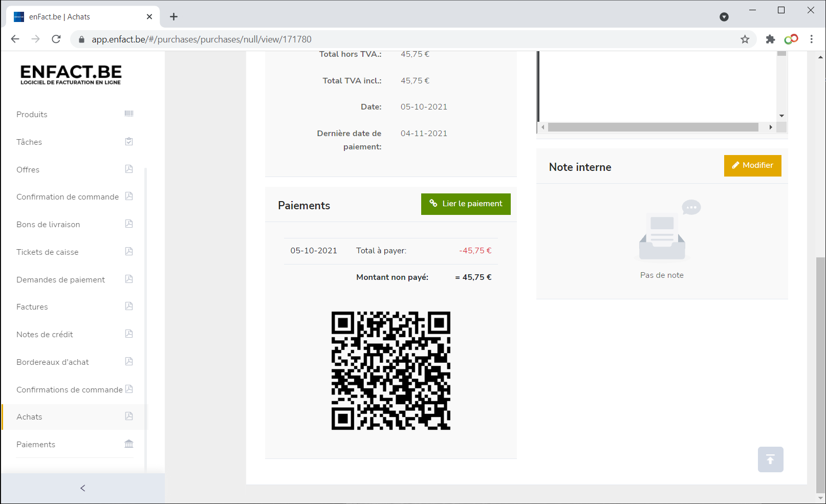Image resolution: width=826 pixels, height=504 pixels.
Task: Reload the page
Action: [56, 39]
